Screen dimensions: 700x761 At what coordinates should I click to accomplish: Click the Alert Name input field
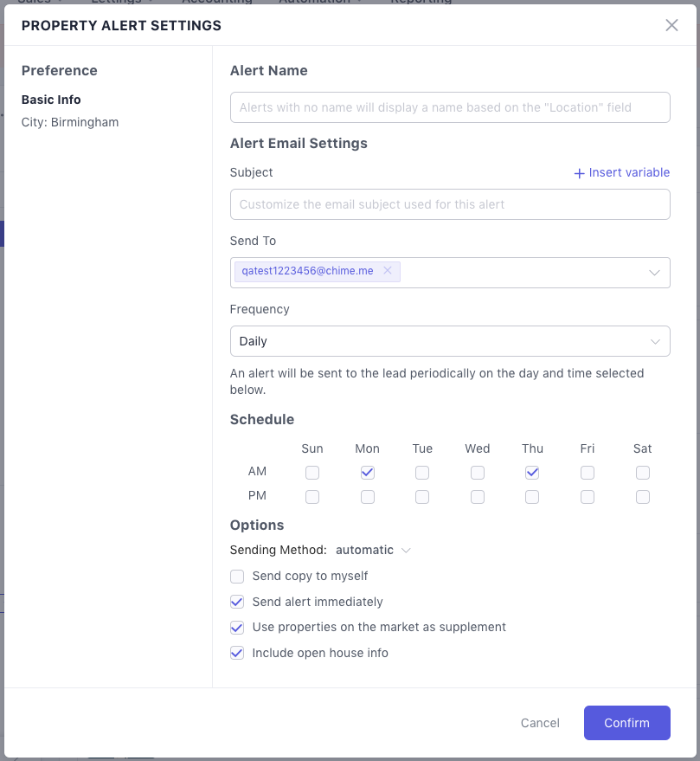click(x=450, y=107)
